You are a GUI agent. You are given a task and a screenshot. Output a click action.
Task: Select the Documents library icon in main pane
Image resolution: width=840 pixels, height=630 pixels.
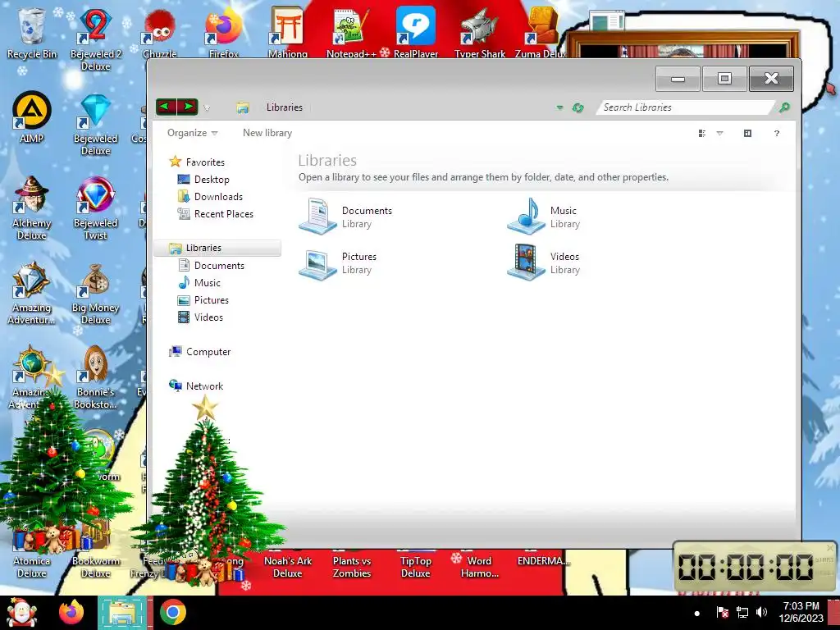(x=317, y=216)
